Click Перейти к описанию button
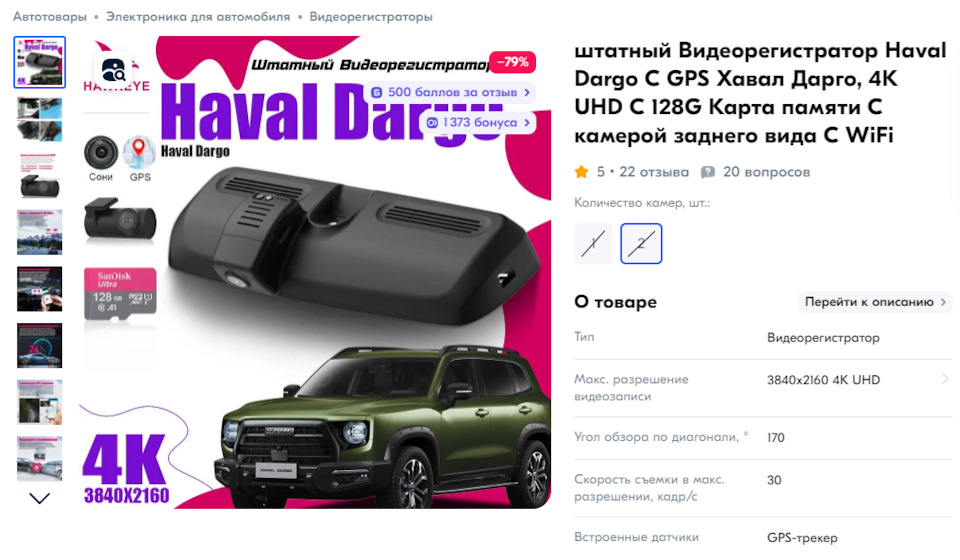This screenshot has width=960, height=560. click(x=875, y=302)
